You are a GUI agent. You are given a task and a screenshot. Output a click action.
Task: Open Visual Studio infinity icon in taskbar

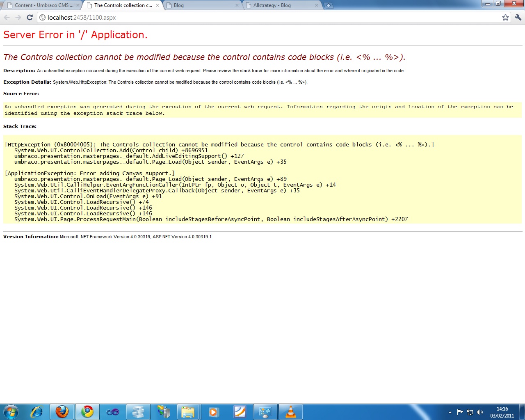click(113, 412)
